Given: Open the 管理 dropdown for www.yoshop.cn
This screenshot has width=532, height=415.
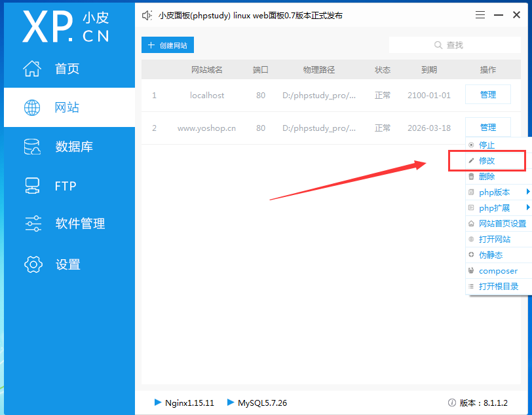Looking at the screenshot, I should click(x=488, y=128).
